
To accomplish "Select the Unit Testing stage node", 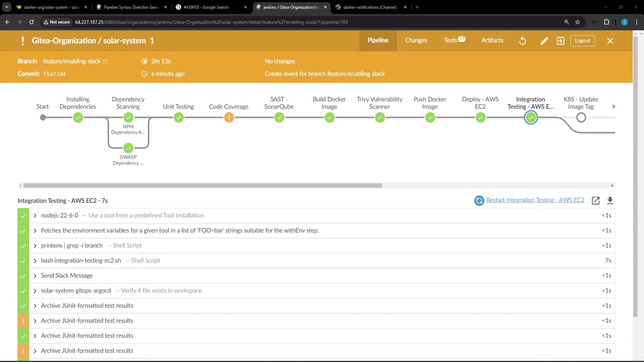I will tap(179, 118).
